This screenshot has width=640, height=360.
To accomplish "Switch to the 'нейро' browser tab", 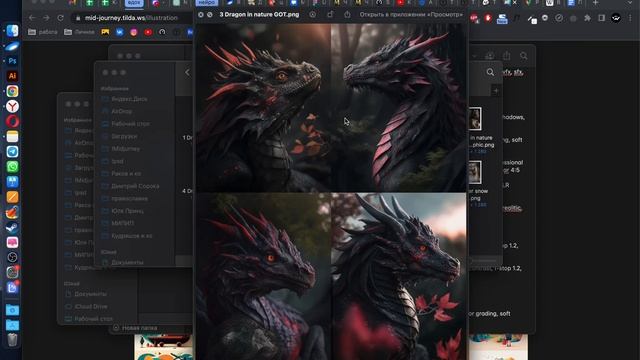I will pos(207,3).
